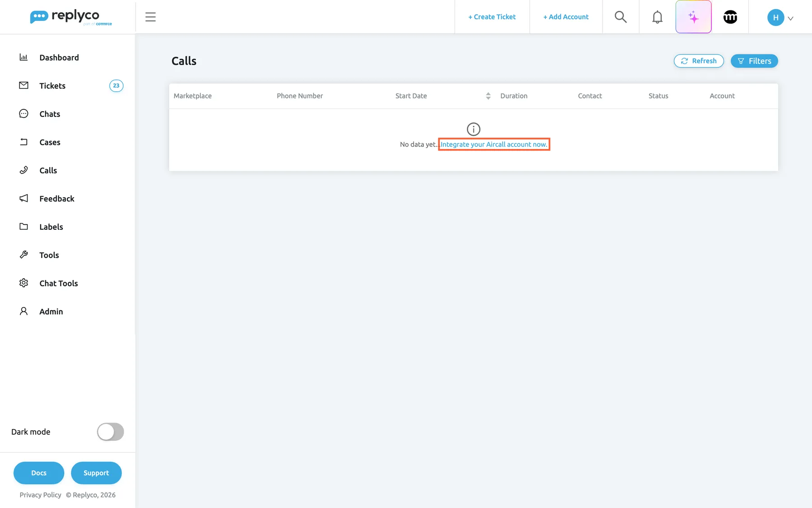Click the Refresh button
812x508 pixels.
point(699,61)
